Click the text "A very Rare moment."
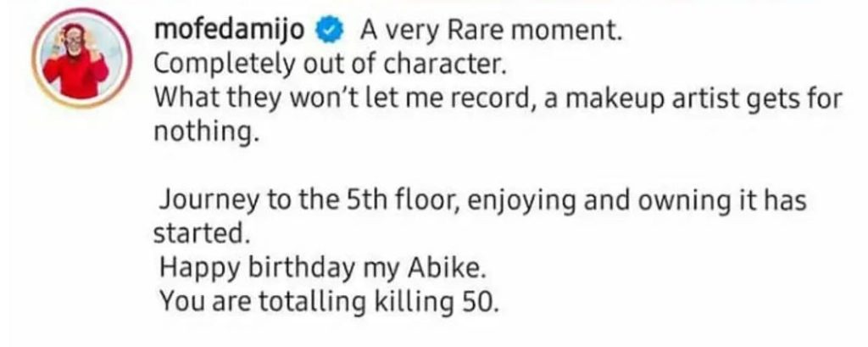The height and width of the screenshot is (347, 868). (x=492, y=32)
